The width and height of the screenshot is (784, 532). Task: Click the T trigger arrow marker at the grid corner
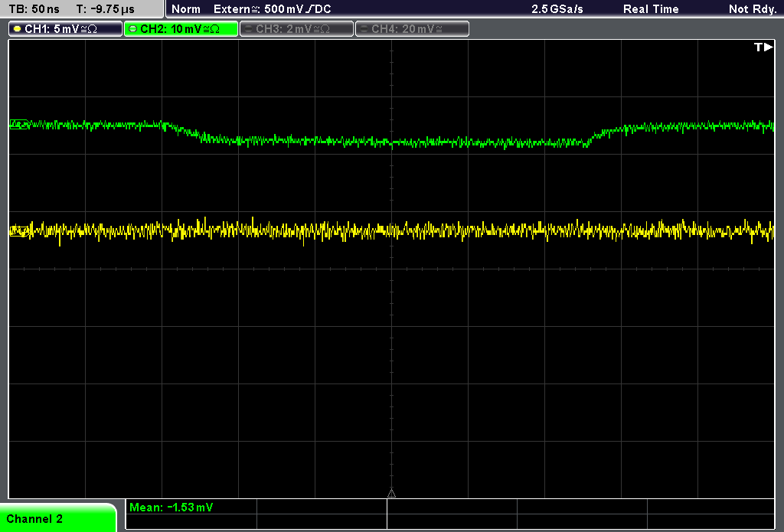point(763,47)
